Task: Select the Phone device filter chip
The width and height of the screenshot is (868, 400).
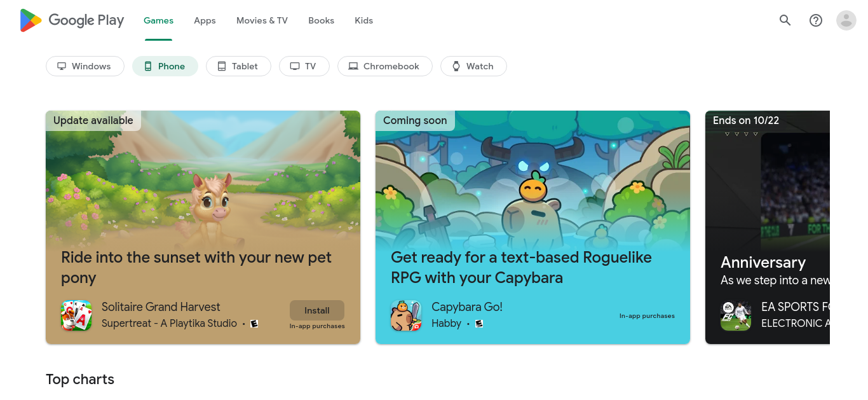Action: point(165,66)
